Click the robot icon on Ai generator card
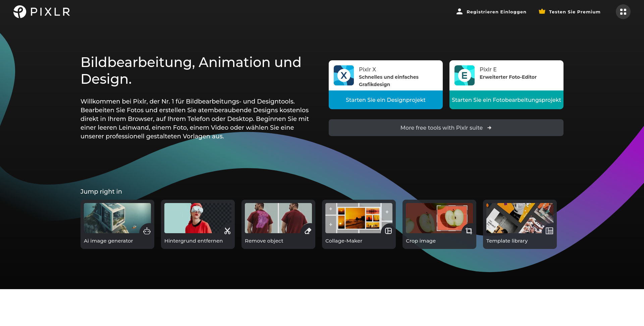This screenshot has width=644, height=326. click(x=147, y=231)
